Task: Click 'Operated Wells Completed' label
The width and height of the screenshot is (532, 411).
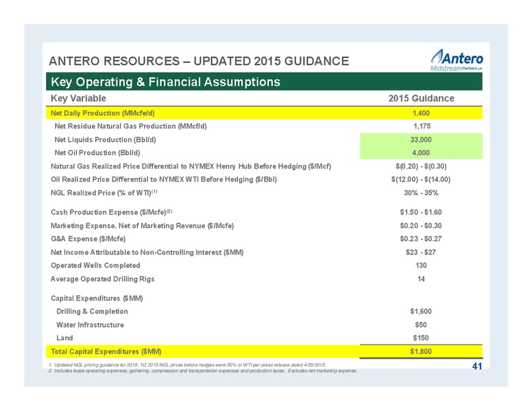Action: [95, 266]
